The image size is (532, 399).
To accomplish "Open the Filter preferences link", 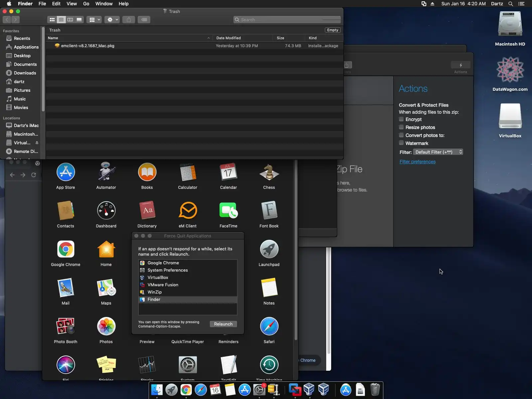I will 417,162.
